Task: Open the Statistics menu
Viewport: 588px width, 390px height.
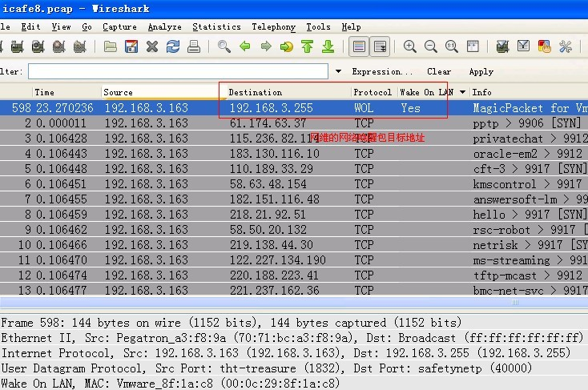Action: pos(217,27)
